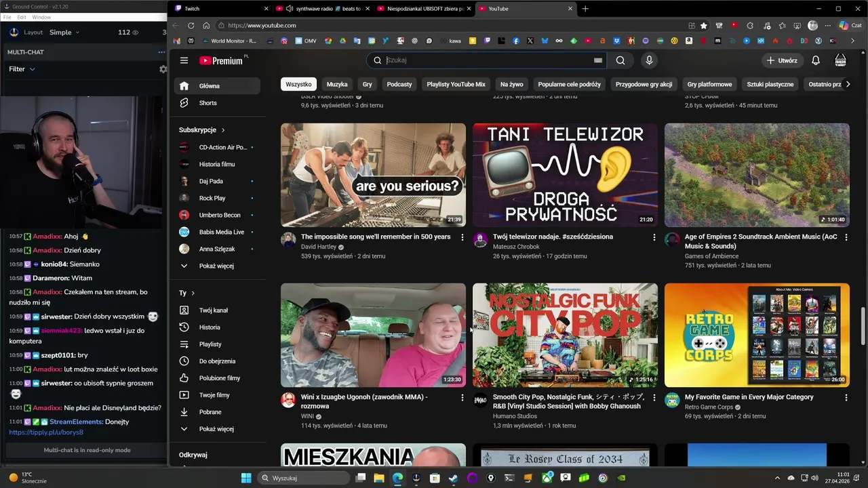Open CD-Action Air Po... subscription
Viewport: 868px width, 488px height.
pyautogui.click(x=216, y=147)
